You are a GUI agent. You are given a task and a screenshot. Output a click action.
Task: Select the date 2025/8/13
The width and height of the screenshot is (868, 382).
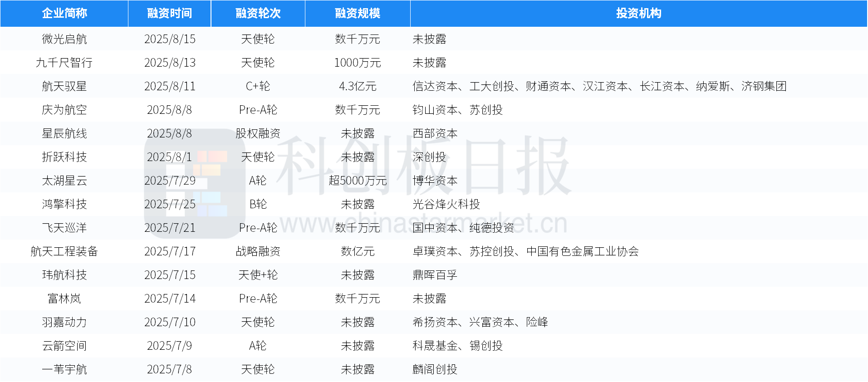tap(170, 63)
